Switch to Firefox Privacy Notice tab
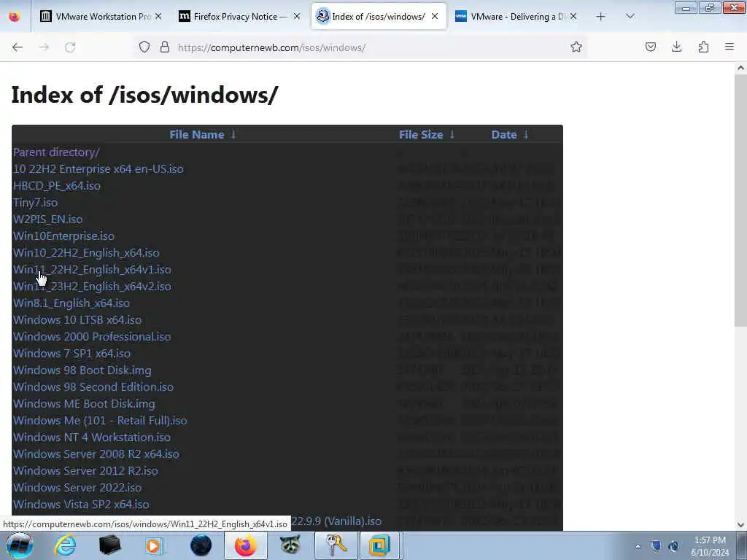 click(239, 17)
